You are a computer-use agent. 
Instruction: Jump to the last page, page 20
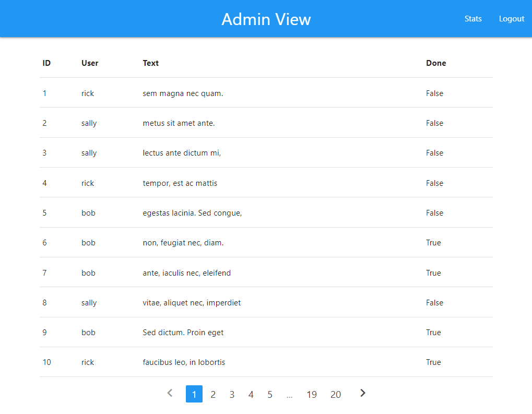tap(336, 394)
